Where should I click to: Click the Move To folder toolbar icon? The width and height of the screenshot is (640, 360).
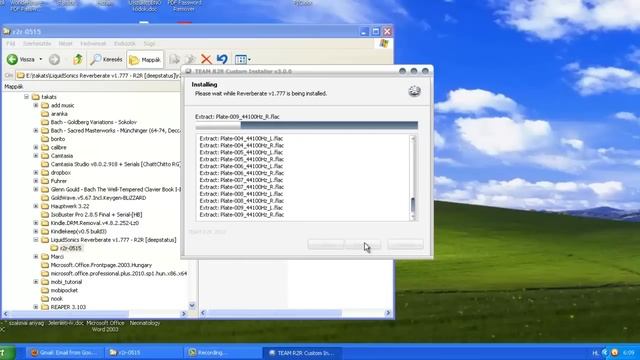174,60
